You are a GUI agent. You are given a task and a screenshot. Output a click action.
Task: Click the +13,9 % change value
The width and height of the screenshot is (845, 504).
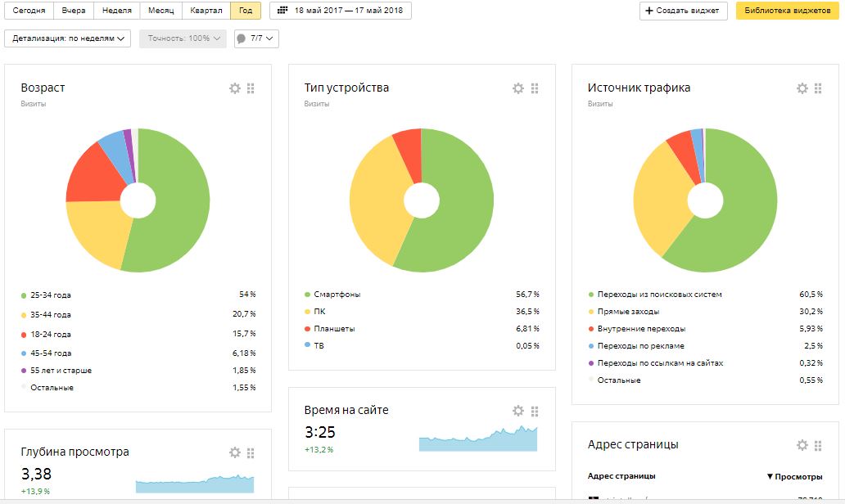35,492
